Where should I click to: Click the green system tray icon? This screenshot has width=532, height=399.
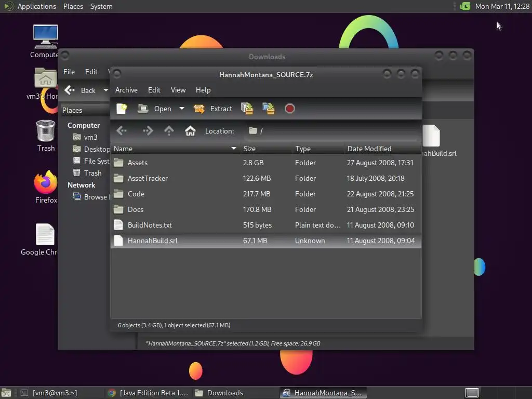point(465,6)
